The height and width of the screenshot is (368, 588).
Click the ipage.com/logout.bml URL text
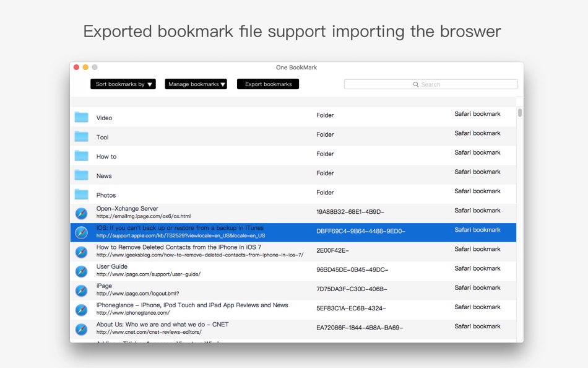137,294
